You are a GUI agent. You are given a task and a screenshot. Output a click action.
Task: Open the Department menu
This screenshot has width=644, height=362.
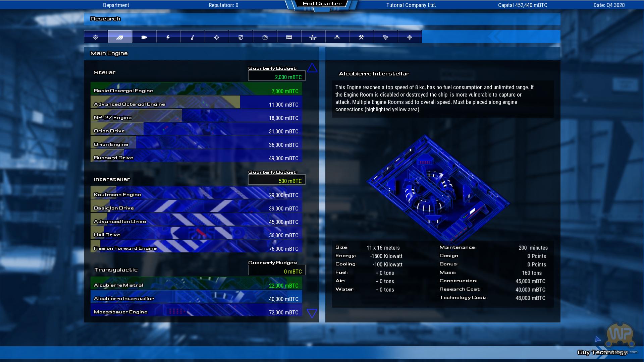click(x=116, y=5)
